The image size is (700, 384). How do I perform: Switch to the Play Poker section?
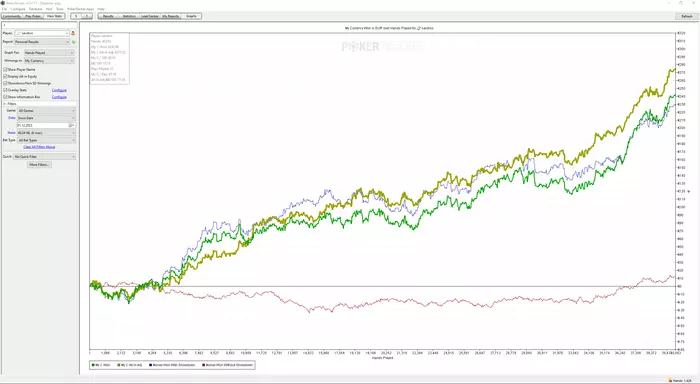point(33,16)
